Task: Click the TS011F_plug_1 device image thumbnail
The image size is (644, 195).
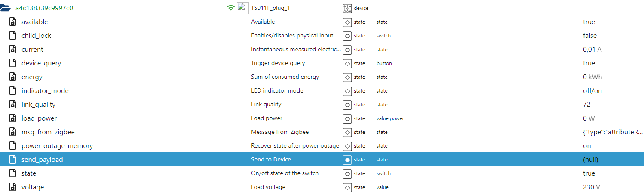Action: pos(242,8)
